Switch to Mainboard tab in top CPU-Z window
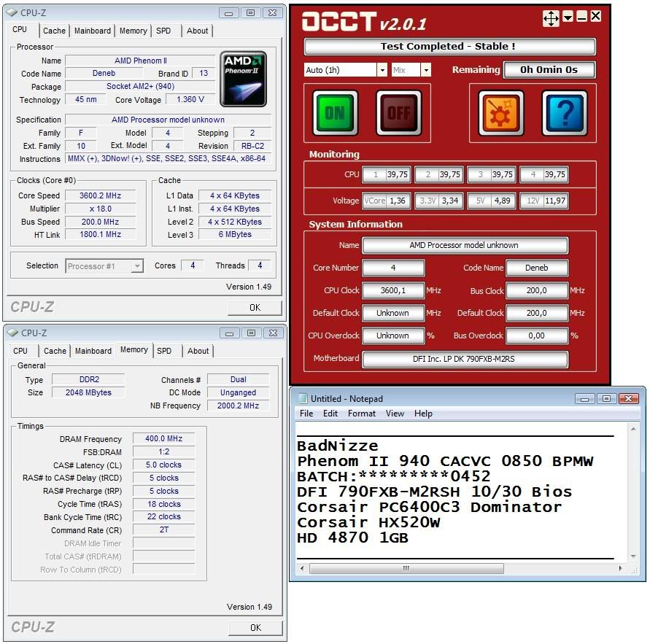Screen dimensions: 650x644 point(93,31)
